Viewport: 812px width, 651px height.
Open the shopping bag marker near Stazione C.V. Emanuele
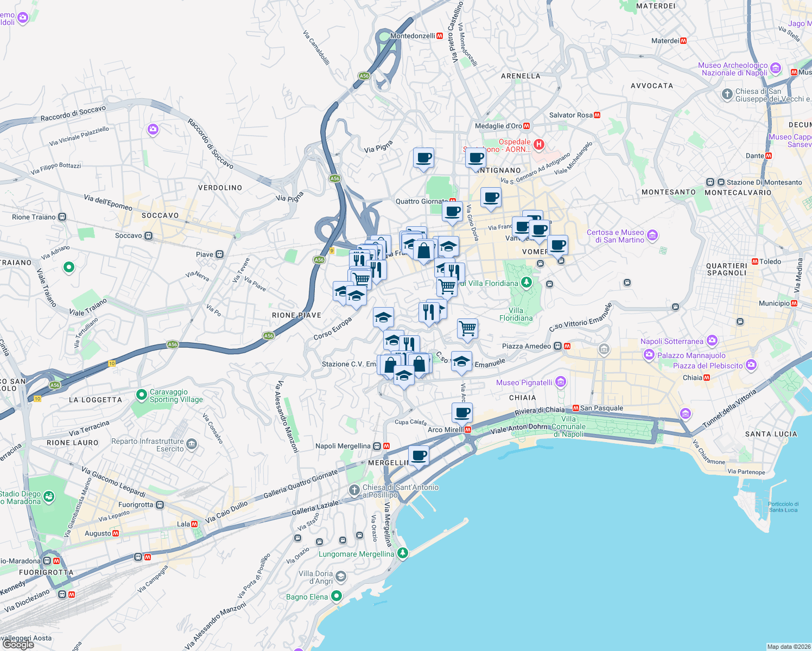tap(390, 363)
